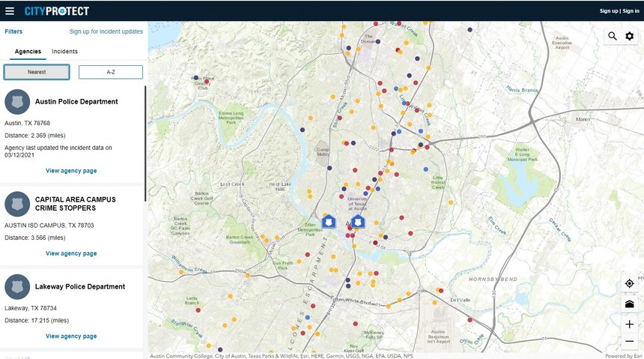Open Filters panel
This screenshot has width=644, height=359.
click(13, 31)
